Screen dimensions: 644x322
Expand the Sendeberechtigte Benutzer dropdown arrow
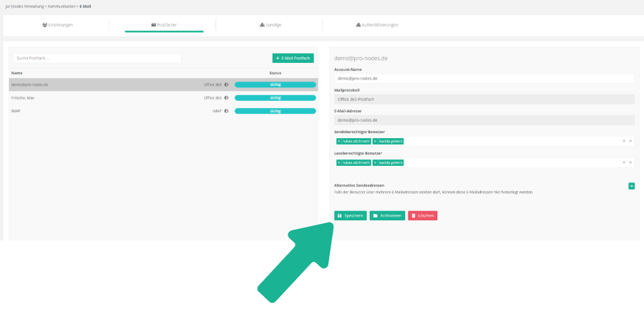pyautogui.click(x=630, y=142)
